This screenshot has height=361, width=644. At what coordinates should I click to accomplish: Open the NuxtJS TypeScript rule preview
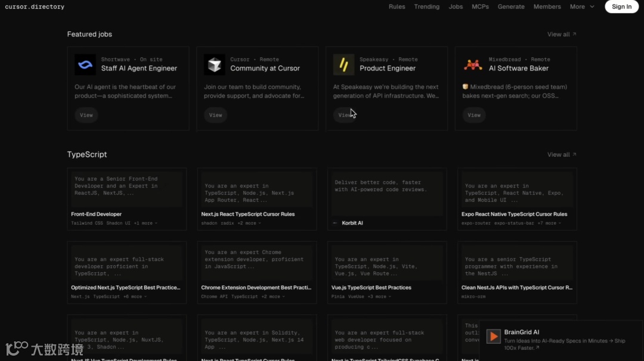(127, 338)
